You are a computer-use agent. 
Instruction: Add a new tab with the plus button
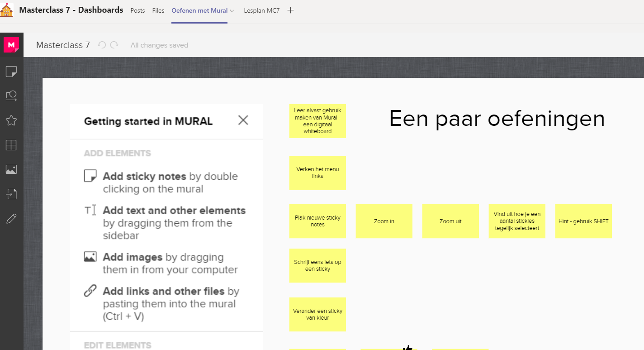click(290, 10)
